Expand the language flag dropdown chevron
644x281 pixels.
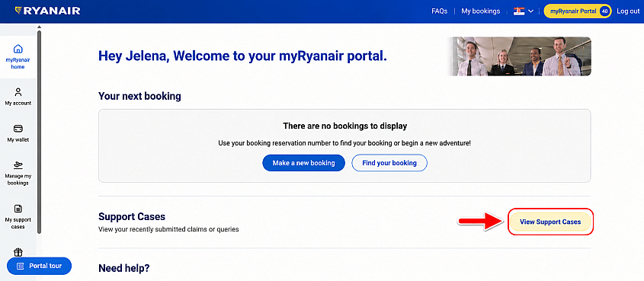tap(530, 11)
